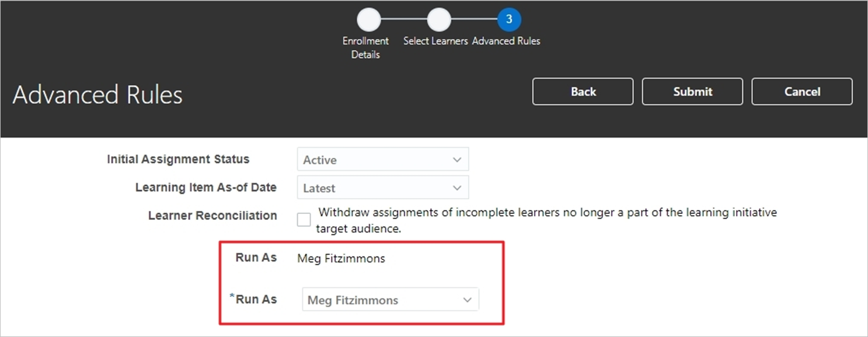Click the chevron arrow in Learning Item As-of Date
Image resolution: width=868 pixels, height=337 pixels.
pos(456,188)
